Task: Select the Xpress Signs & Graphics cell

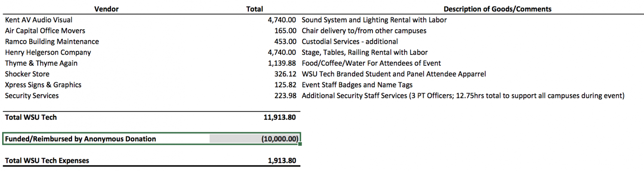Action: pyautogui.click(x=43, y=85)
